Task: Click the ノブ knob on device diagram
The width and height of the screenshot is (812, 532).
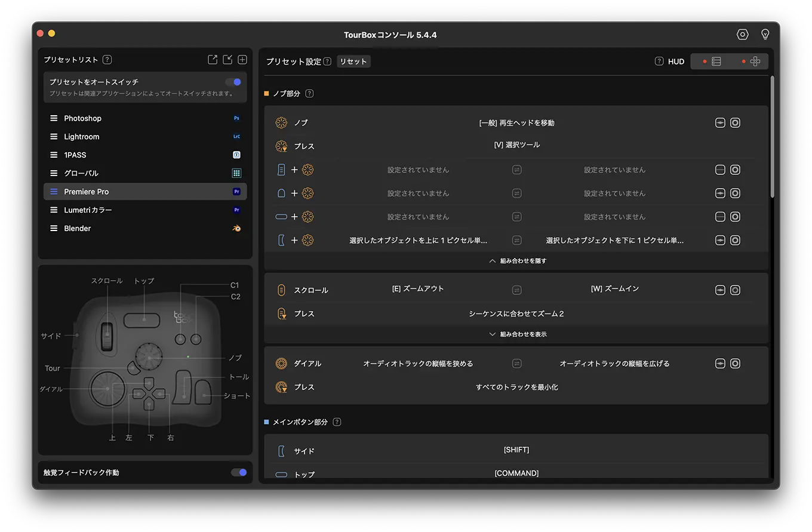Action: 149,358
